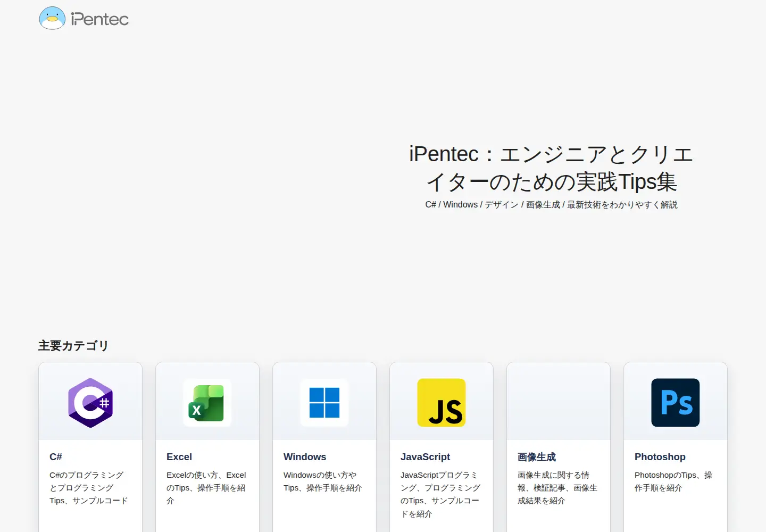Viewport: 766px width, 532px height.
Task: Click the 主要カテゴリ section heading
Action: click(x=73, y=346)
